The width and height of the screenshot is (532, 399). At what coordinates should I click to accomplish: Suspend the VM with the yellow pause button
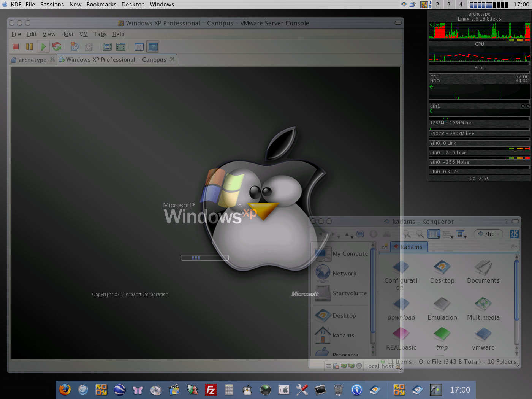tap(29, 46)
